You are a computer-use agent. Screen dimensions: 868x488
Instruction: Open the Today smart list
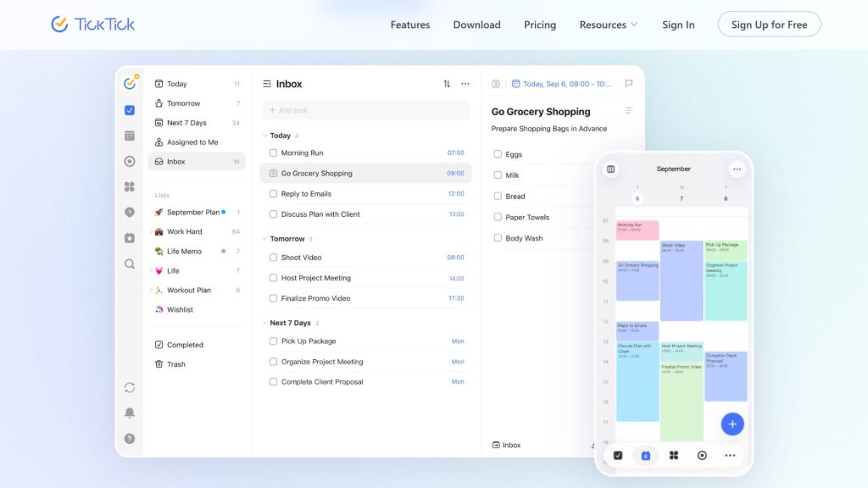[197, 84]
